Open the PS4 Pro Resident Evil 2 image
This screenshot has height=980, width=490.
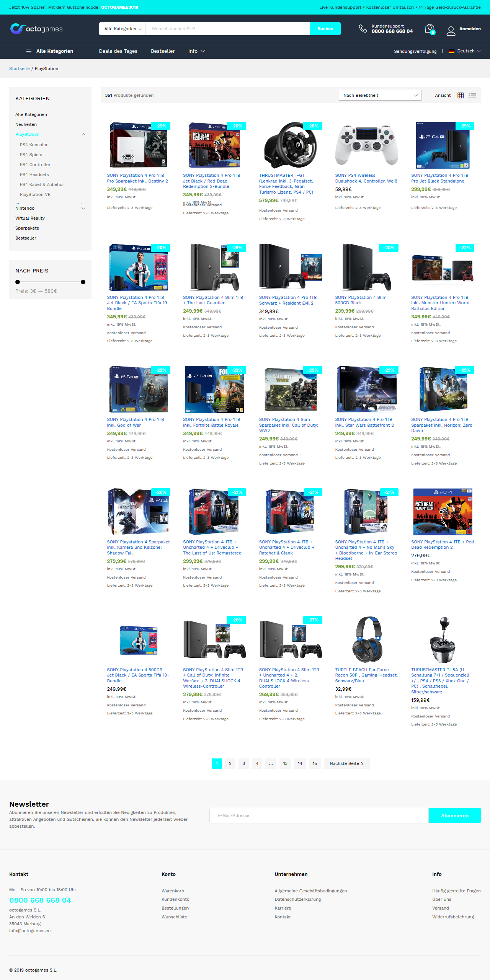pos(291,267)
